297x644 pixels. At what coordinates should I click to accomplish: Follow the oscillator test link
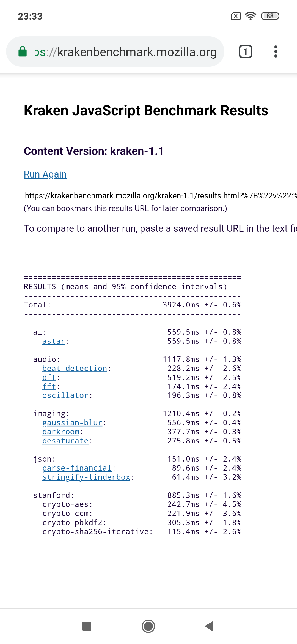(65, 395)
